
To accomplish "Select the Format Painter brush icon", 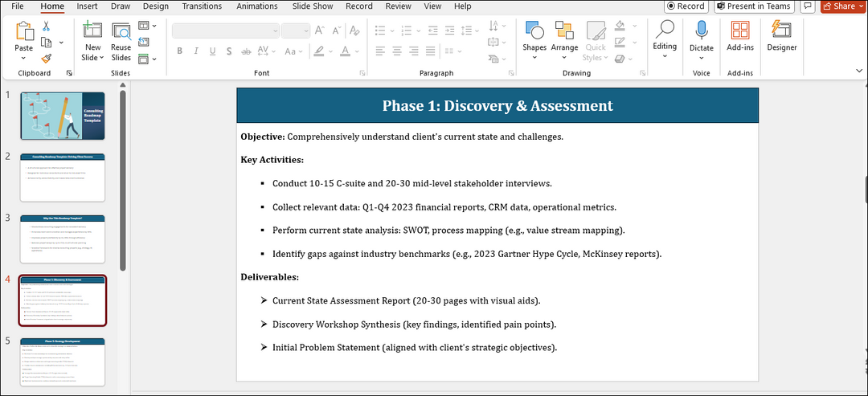I will [46, 58].
